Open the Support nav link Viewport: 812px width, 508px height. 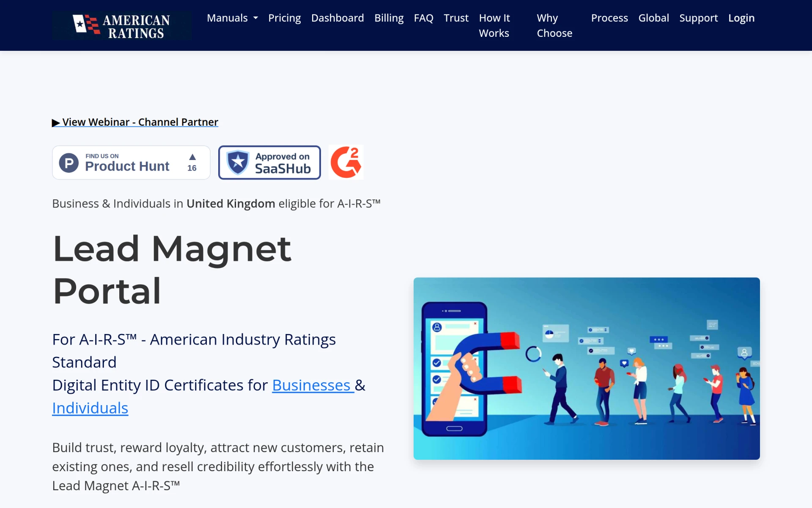[x=698, y=18]
